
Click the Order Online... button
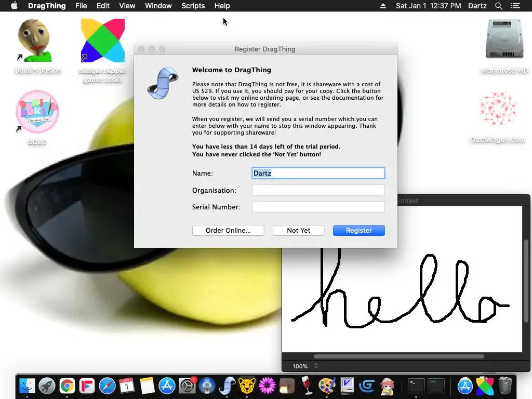coord(228,230)
